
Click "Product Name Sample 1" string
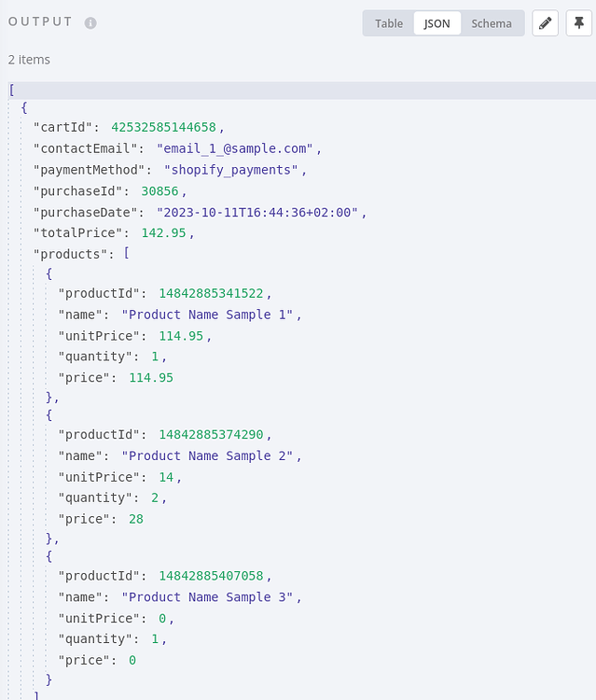(207, 315)
